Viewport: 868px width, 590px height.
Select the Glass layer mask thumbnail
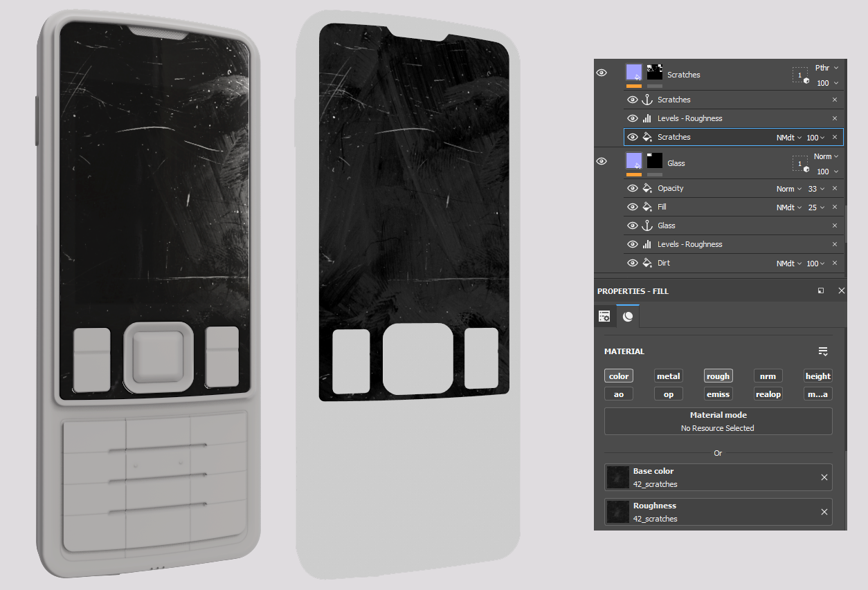tap(655, 161)
